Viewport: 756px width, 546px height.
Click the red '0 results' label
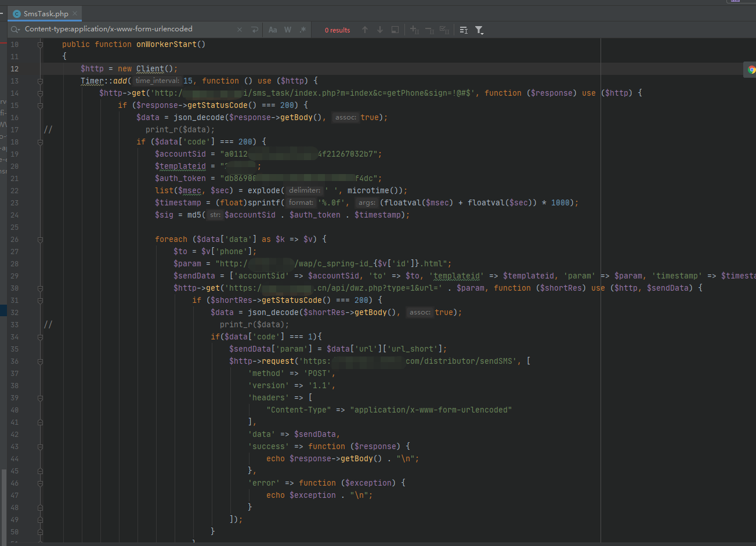[x=337, y=30]
